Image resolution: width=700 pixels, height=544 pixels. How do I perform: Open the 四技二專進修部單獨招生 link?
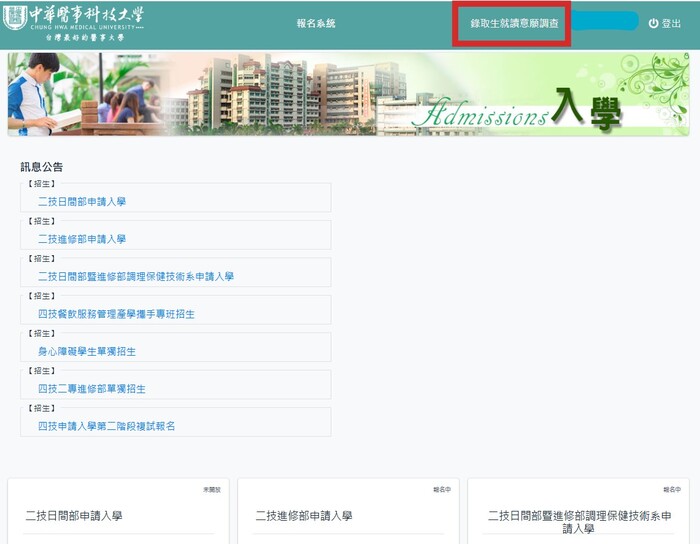[92, 389]
